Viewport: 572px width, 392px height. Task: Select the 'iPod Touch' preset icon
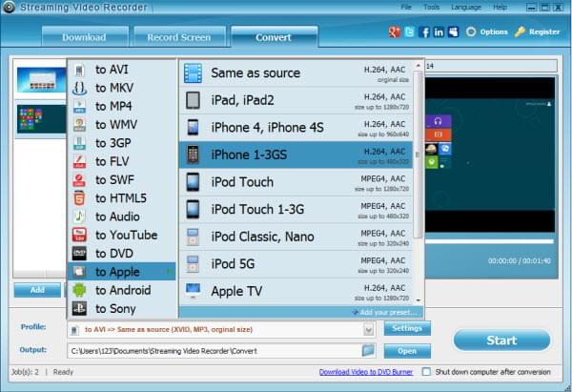click(x=193, y=182)
